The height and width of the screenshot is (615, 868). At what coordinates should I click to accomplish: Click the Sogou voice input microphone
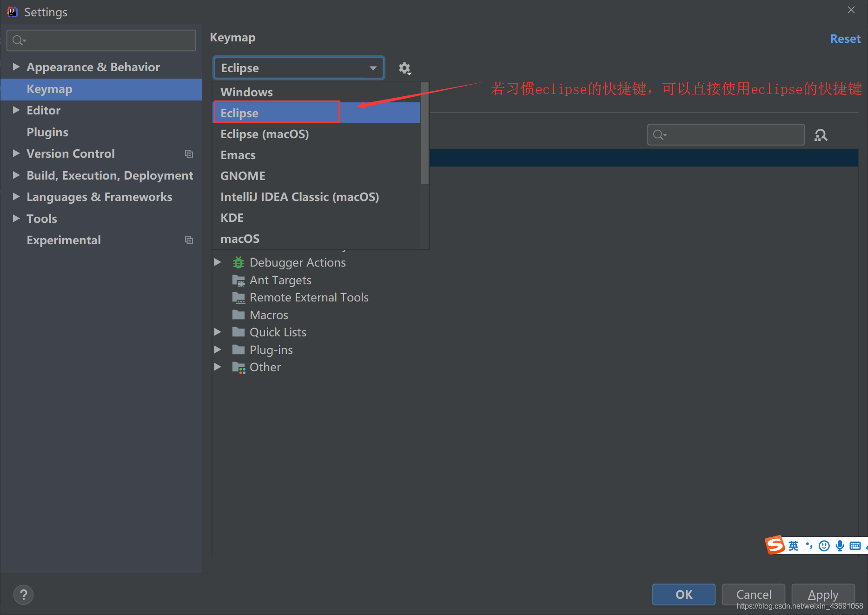tap(840, 546)
